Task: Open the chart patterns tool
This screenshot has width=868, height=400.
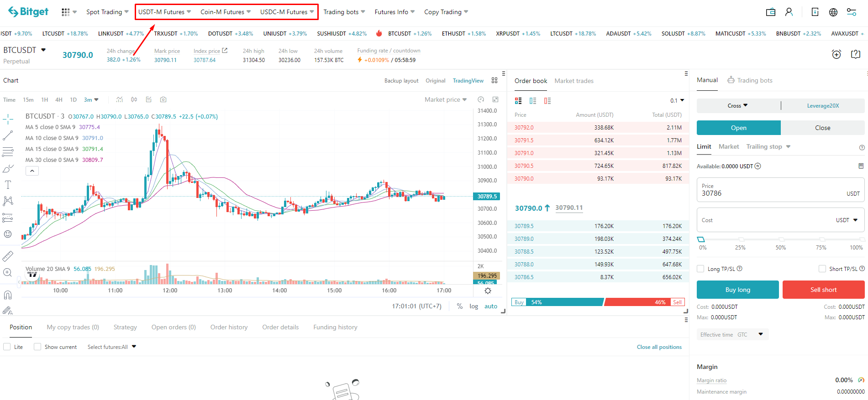Action: click(8, 201)
